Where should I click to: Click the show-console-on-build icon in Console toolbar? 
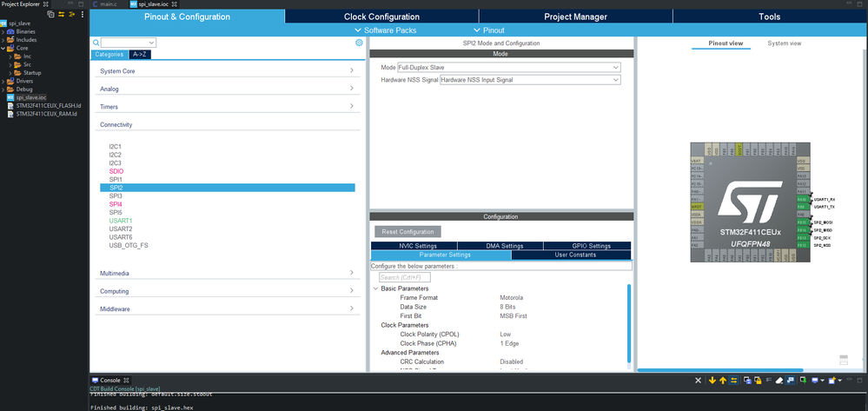(x=790, y=381)
